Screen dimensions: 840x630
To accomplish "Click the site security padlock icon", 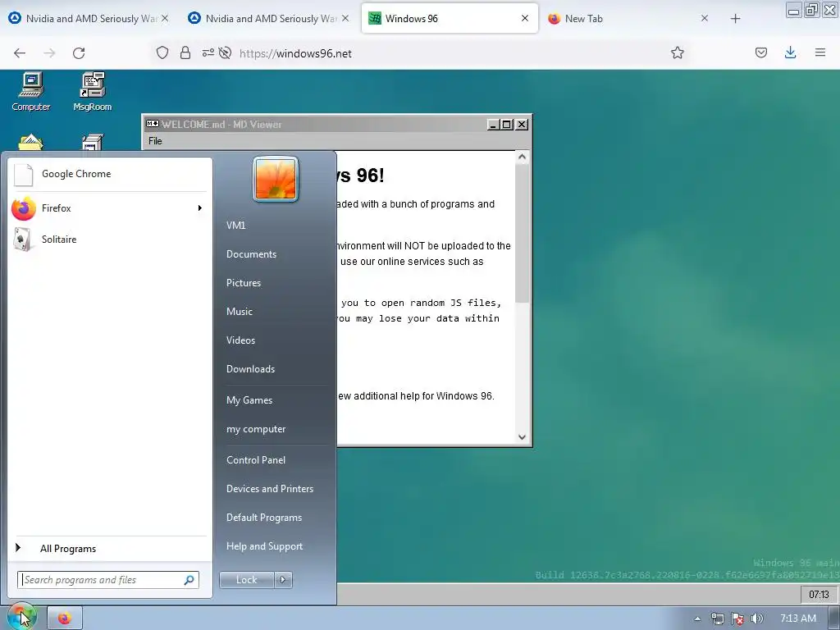I will [x=185, y=52].
